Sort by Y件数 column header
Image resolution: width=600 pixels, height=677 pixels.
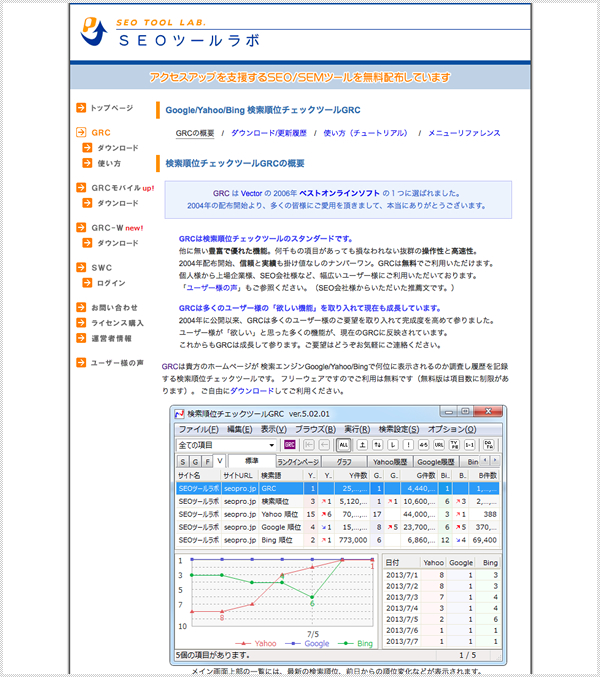pos(352,475)
